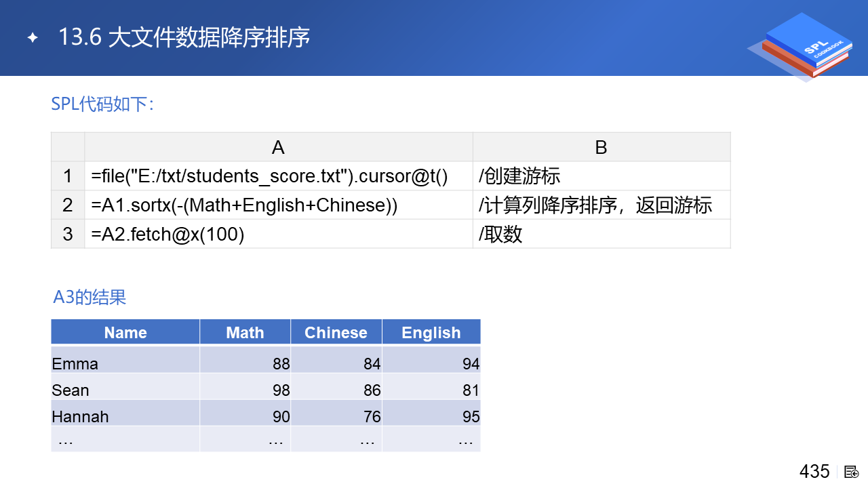Select the name cell "Hannah"
This screenshot has height=488, width=868.
(x=125, y=413)
